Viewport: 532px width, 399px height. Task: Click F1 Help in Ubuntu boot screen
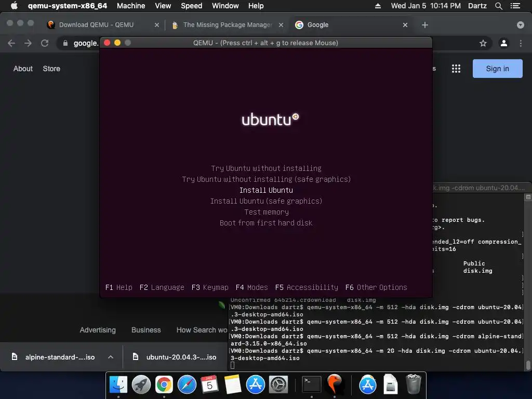(119, 287)
